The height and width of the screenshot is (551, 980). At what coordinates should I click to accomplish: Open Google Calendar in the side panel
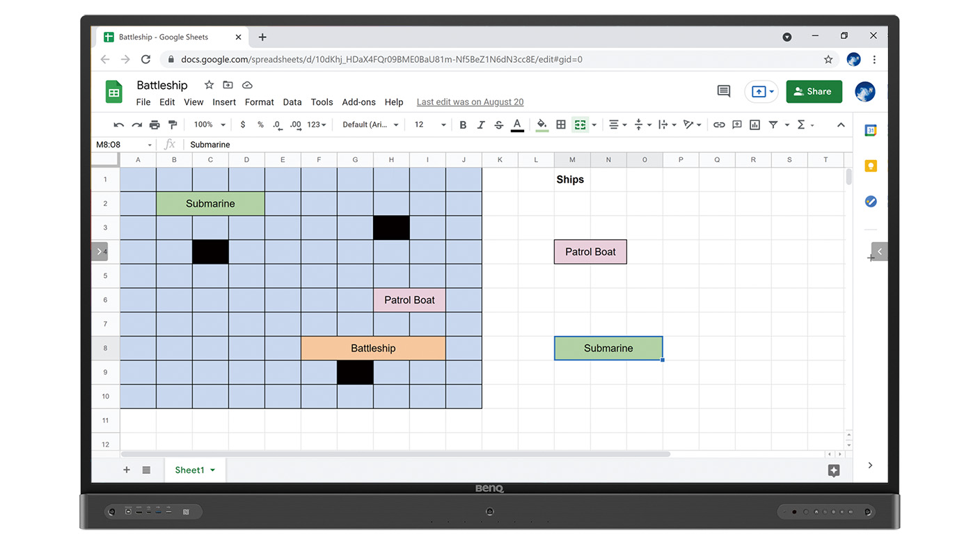click(x=870, y=130)
